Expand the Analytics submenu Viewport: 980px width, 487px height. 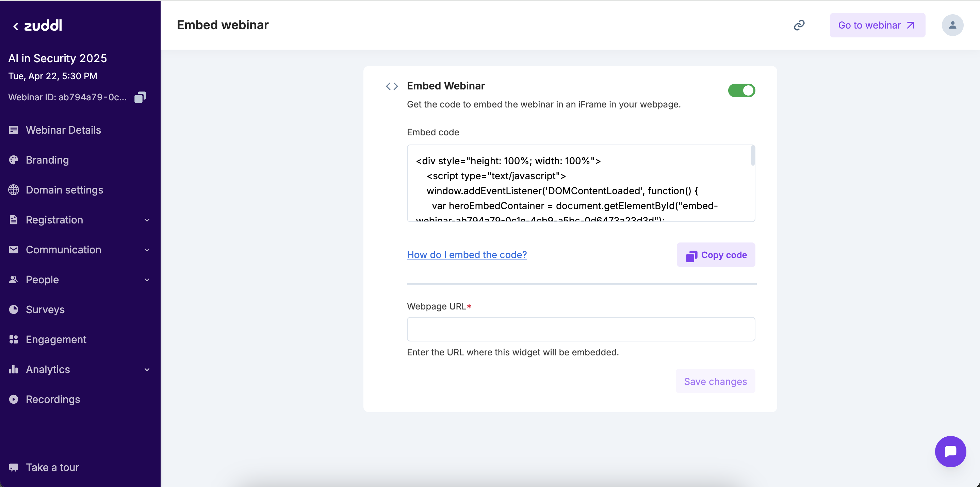pos(147,370)
